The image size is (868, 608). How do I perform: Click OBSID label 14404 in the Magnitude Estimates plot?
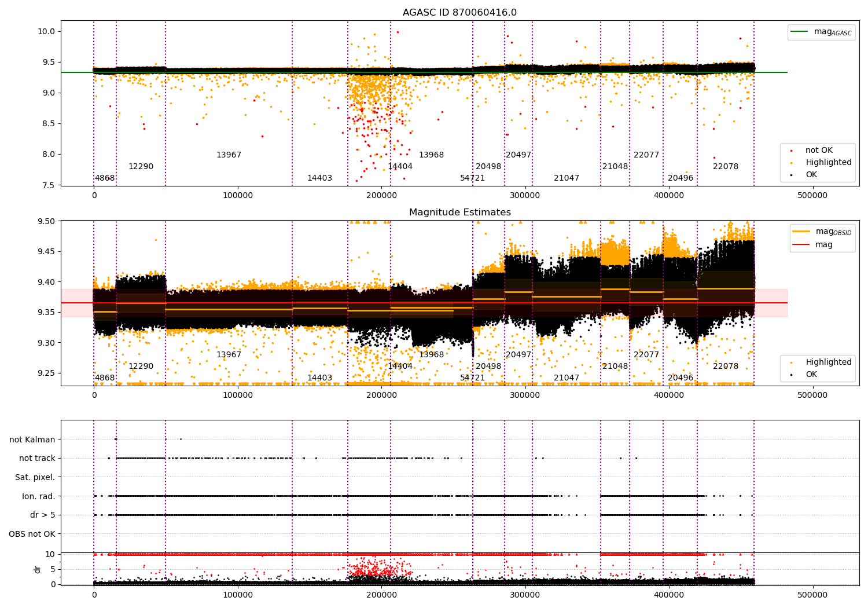400,367
